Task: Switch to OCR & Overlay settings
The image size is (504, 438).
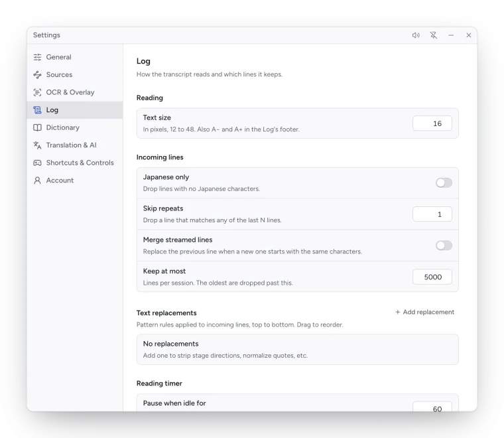Action: pyautogui.click(x=74, y=93)
